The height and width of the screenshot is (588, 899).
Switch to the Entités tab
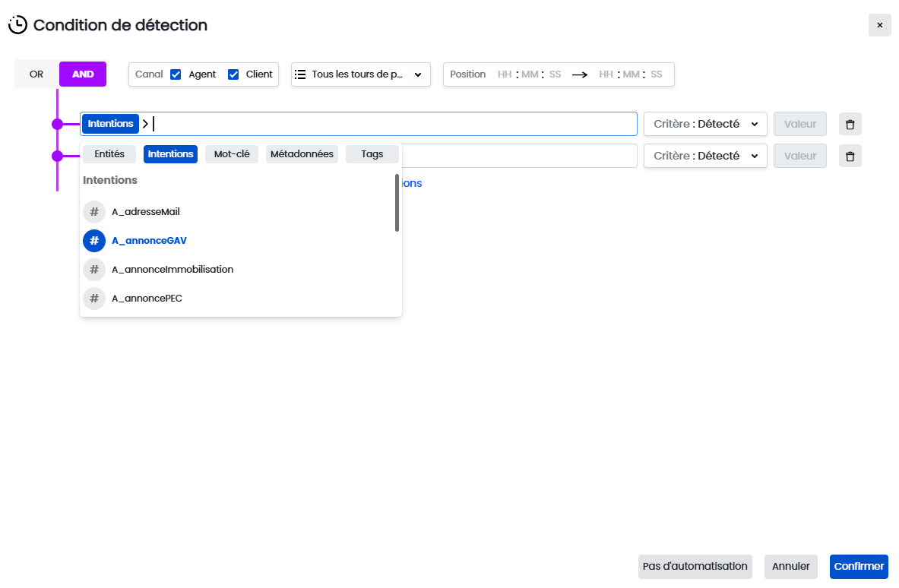click(109, 154)
